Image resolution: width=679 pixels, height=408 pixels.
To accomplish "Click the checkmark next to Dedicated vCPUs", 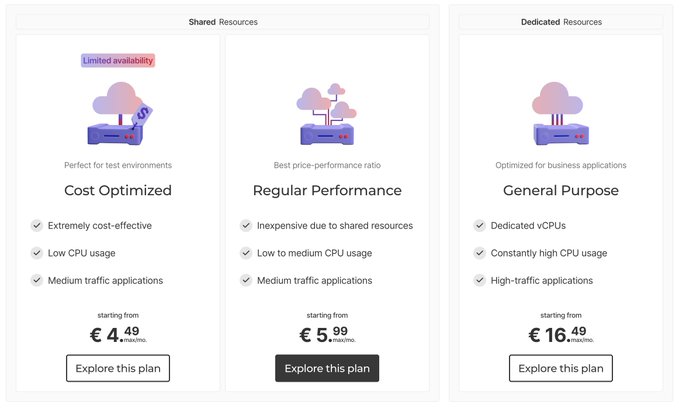I will pyautogui.click(x=479, y=225).
